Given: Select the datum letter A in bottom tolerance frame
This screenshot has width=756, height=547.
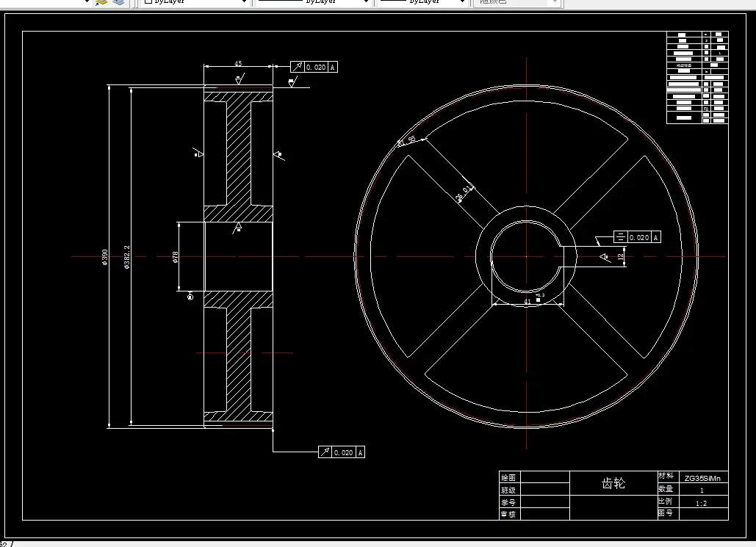Looking at the screenshot, I should (360, 452).
